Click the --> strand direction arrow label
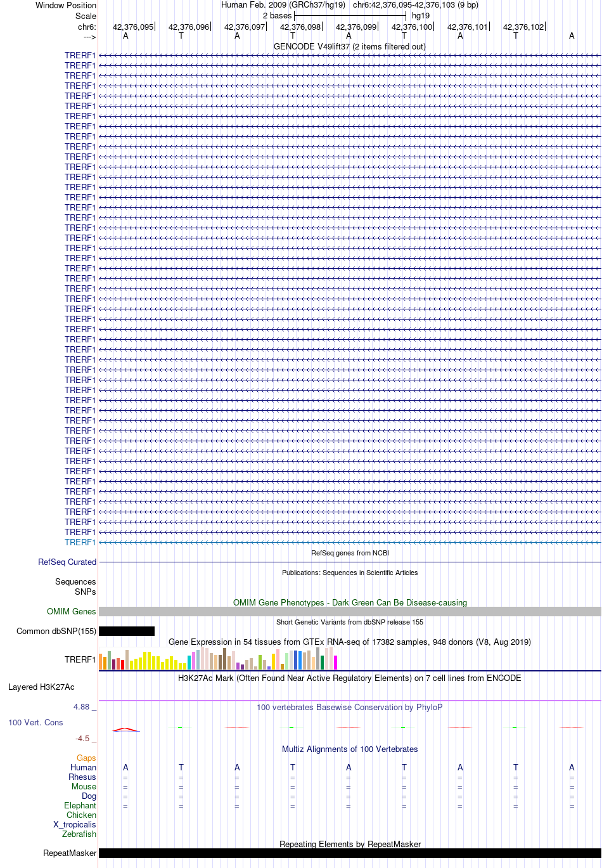 89,37
